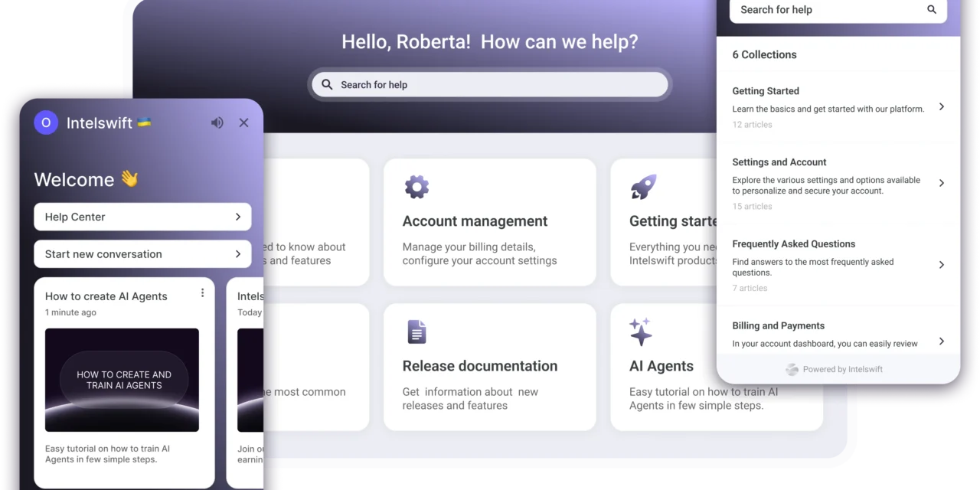Screen dimensions: 980x490
Task: Click the AI Agents sparkle icon
Action: pyautogui.click(x=641, y=332)
